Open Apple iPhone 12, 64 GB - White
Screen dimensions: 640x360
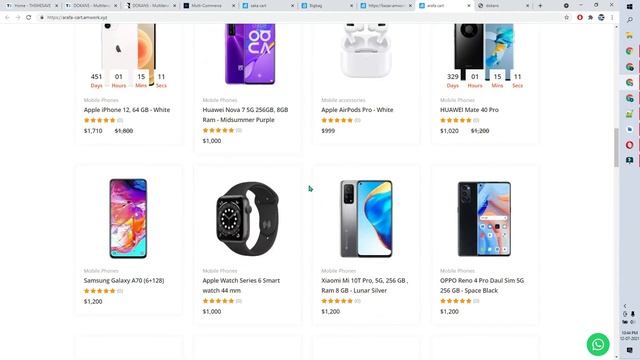click(127, 110)
